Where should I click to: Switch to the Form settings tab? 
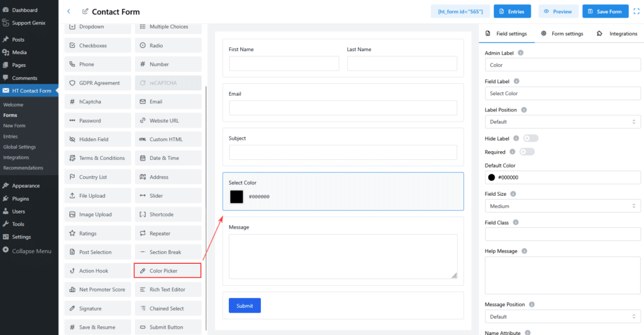tap(562, 33)
